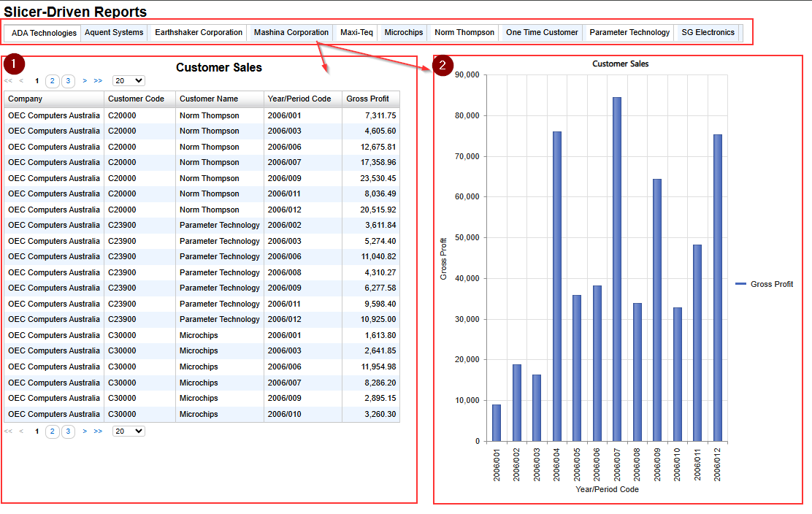Click previous page arrow in bottom pager
Screen dimensions: 812x514
[21, 431]
